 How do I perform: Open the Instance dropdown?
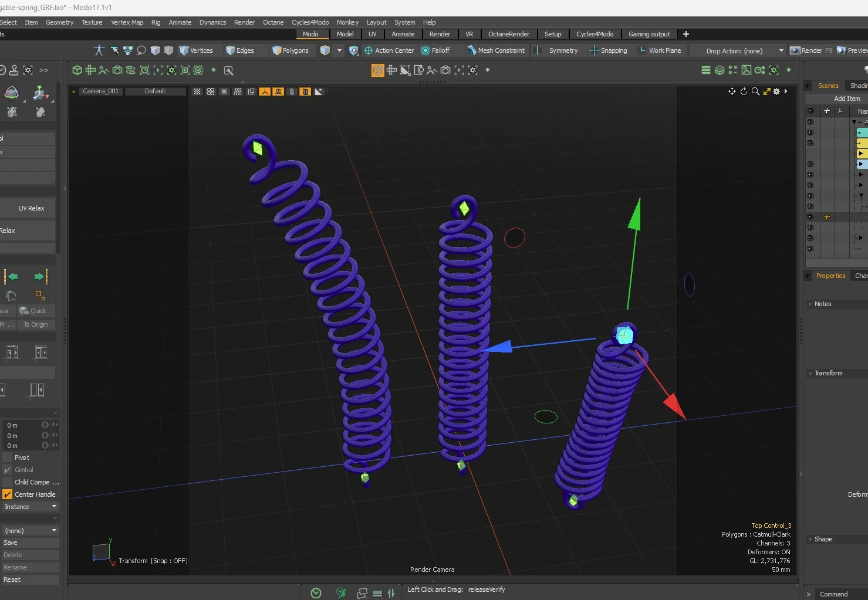31,507
